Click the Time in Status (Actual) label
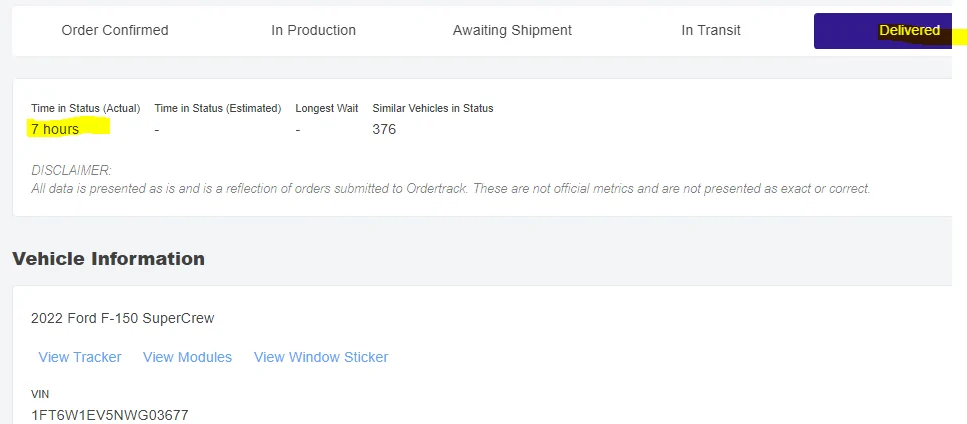Screen dimensions: 967x424 pos(86,108)
